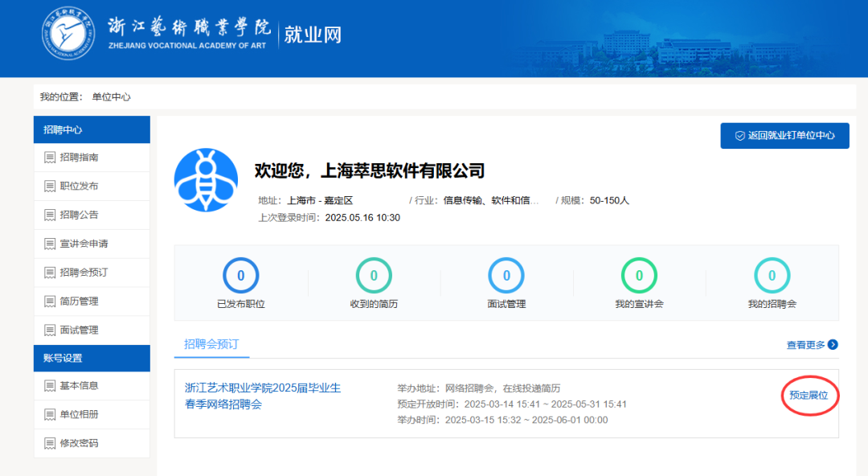
Task: Click the 我的宣讲会 count circle
Action: 639,276
